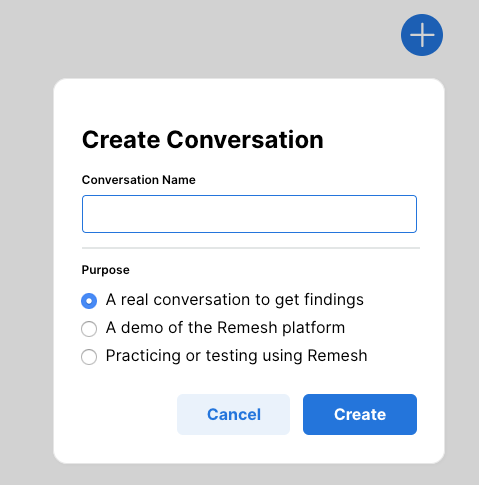Viewport: 479px width, 485px height.
Task: Click the text 'A real conversation to get findings'
Action: (235, 300)
